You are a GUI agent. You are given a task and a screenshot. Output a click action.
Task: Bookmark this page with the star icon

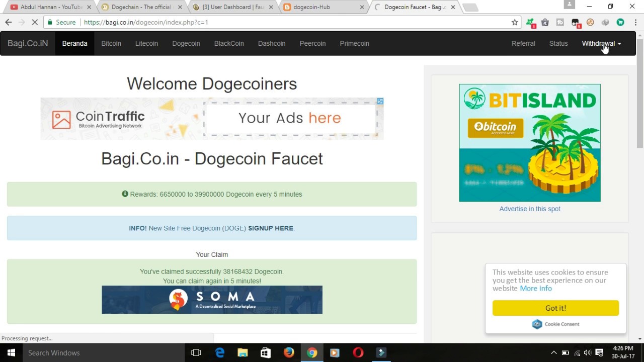(515, 22)
